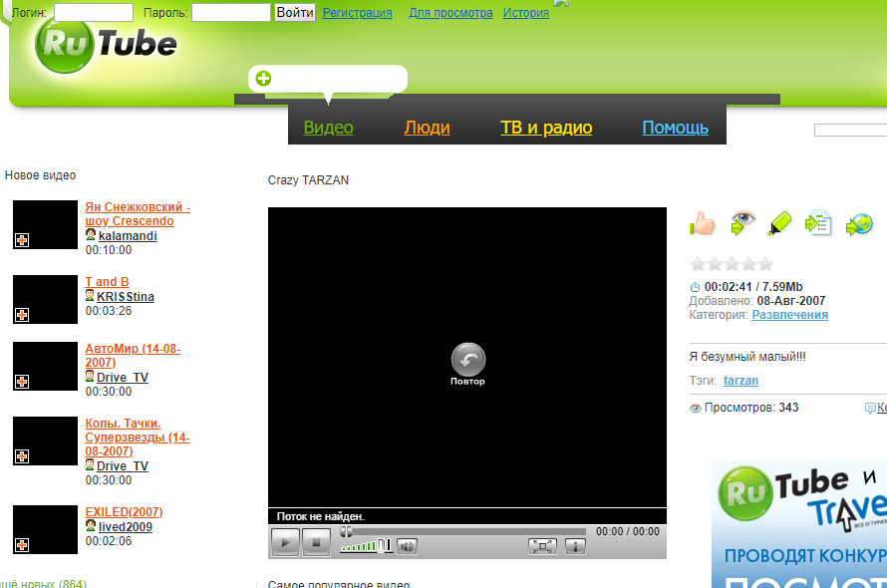Click the Повтор replay icon in player
Screen dimensions: 887x588
pyautogui.click(x=467, y=361)
